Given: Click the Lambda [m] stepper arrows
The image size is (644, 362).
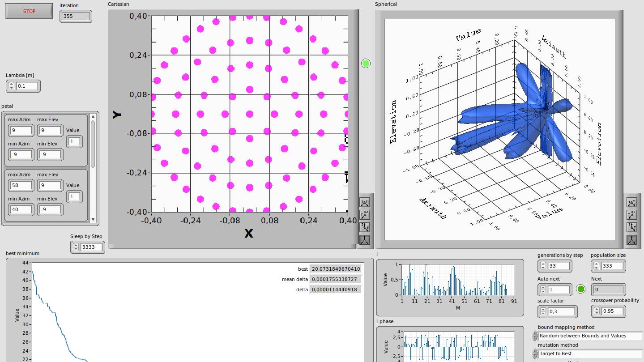Looking at the screenshot, I should (12, 86).
